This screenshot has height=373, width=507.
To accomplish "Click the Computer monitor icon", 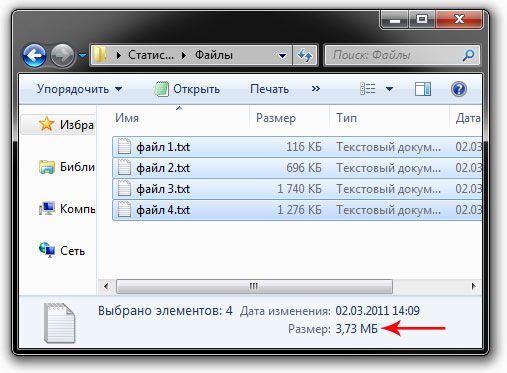I will 47,209.
